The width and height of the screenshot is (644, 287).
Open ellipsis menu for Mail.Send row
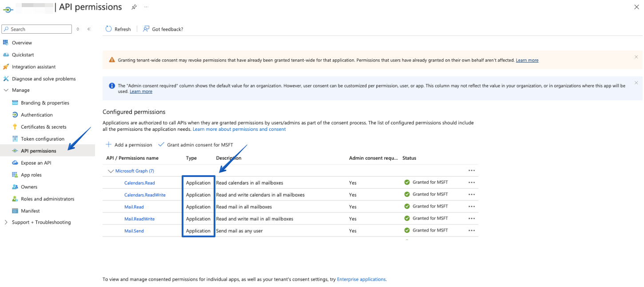(472, 230)
